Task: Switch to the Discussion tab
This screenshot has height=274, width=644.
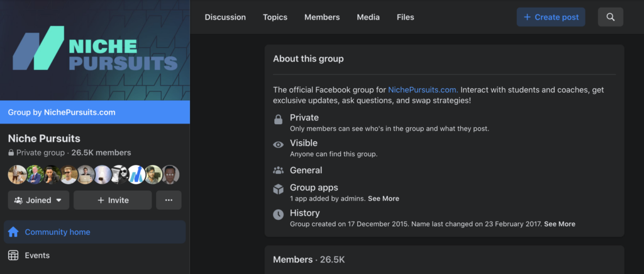Action: pyautogui.click(x=225, y=17)
